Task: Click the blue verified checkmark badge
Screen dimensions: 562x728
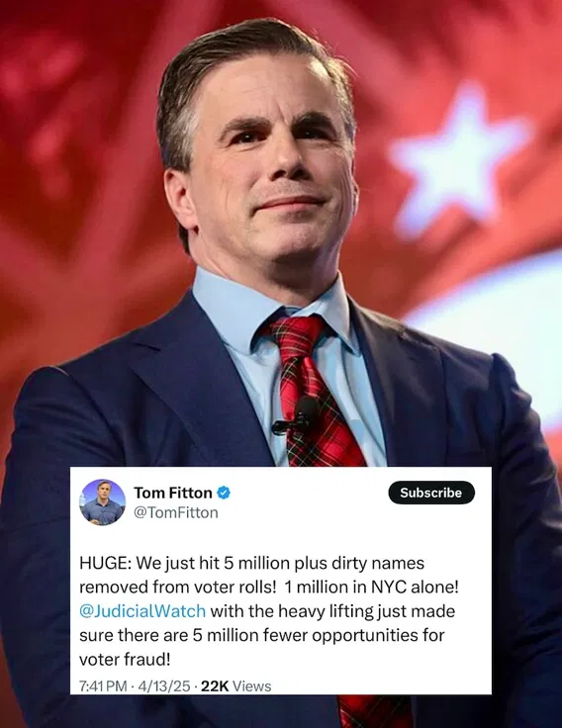Action: point(224,493)
